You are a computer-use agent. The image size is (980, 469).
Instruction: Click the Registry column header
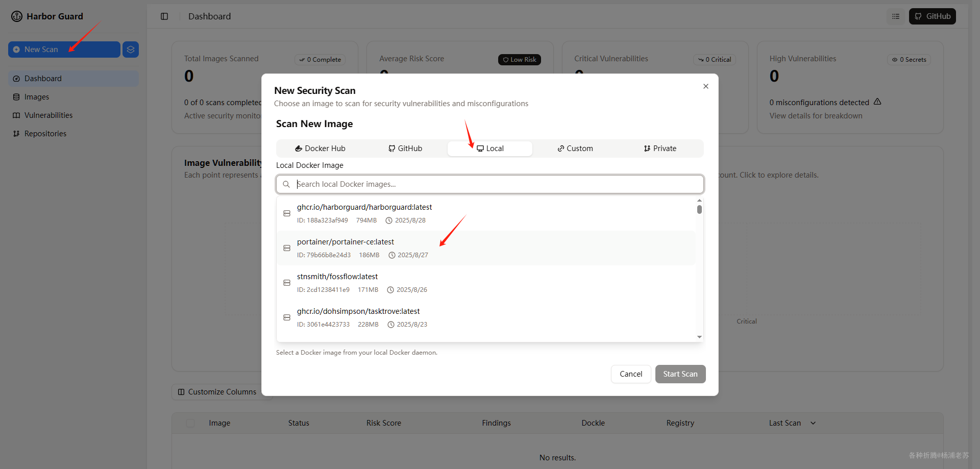(680, 423)
